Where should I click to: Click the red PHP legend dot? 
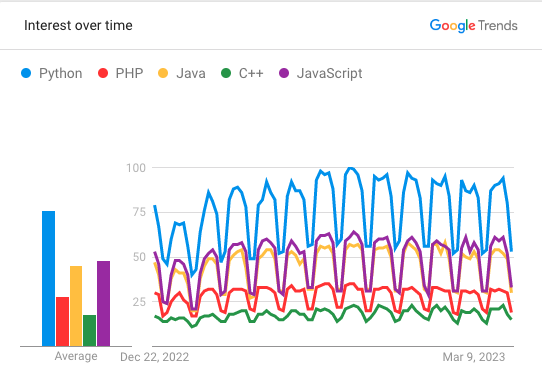click(x=103, y=73)
